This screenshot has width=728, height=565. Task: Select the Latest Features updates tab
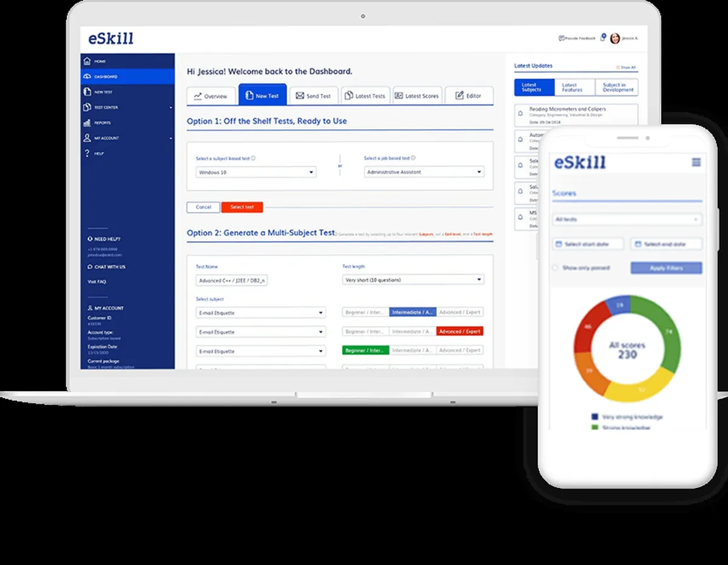pyautogui.click(x=575, y=87)
